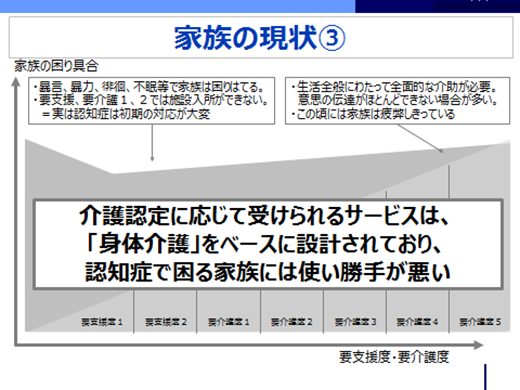Image resolution: width=520 pixels, height=390 pixels.
Task: Click the left callout box about 暴言、暴力、徘徊
Action: coord(152,101)
